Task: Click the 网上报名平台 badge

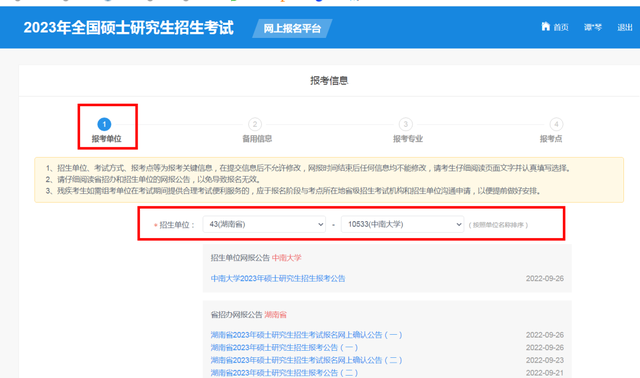Action: 292,29
